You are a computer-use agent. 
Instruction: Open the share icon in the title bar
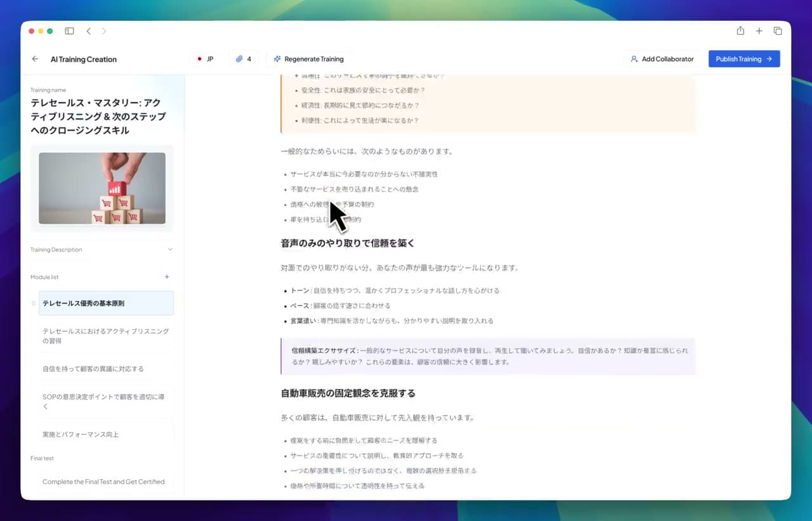pos(740,31)
